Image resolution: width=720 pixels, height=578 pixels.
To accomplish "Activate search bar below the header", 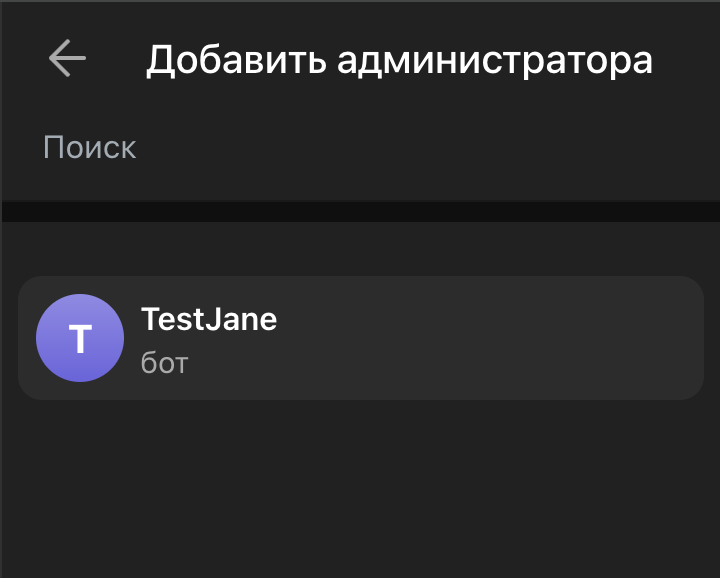I will [360, 147].
